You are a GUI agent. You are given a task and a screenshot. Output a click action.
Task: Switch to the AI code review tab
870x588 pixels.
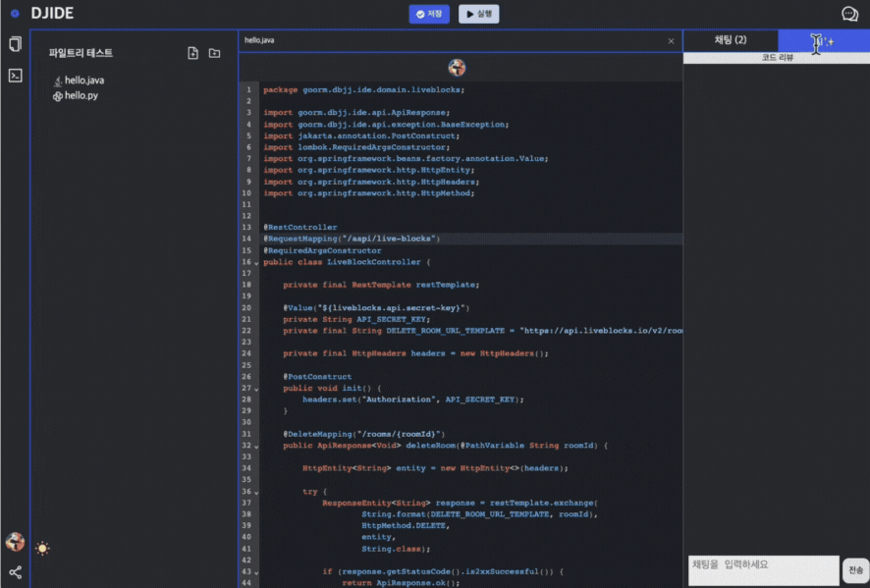[x=824, y=41]
